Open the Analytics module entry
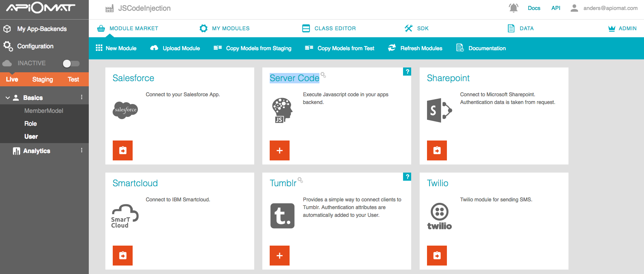The width and height of the screenshot is (644, 274). 37,151
